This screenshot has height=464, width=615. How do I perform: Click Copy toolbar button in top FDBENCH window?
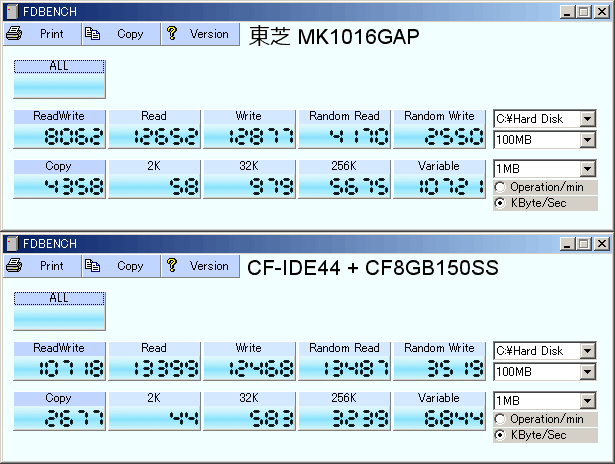121,34
